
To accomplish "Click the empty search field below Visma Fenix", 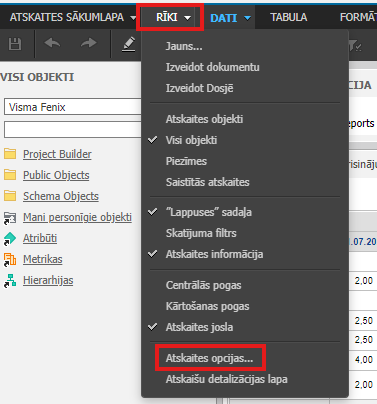I will [x=73, y=129].
